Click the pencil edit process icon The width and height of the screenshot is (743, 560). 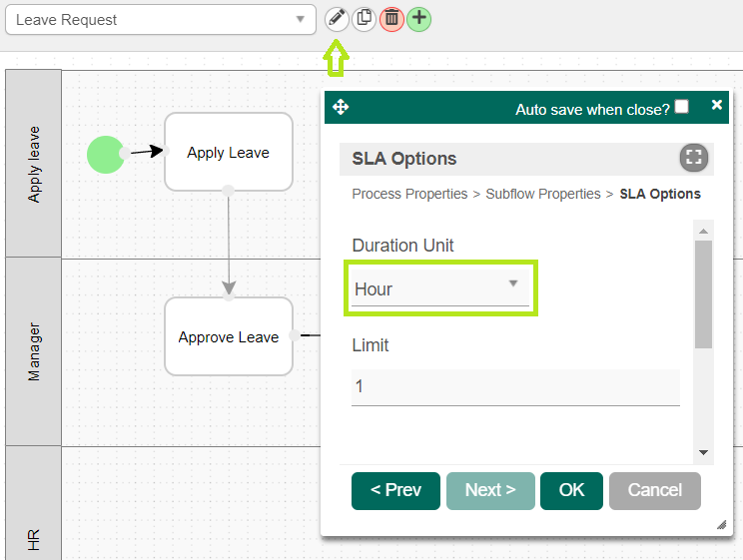point(338,18)
